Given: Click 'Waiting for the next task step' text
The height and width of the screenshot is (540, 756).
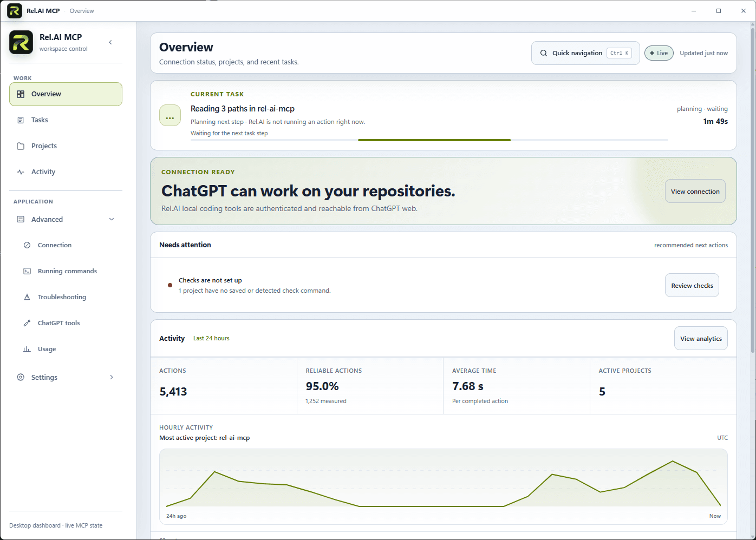Looking at the screenshot, I should point(229,133).
